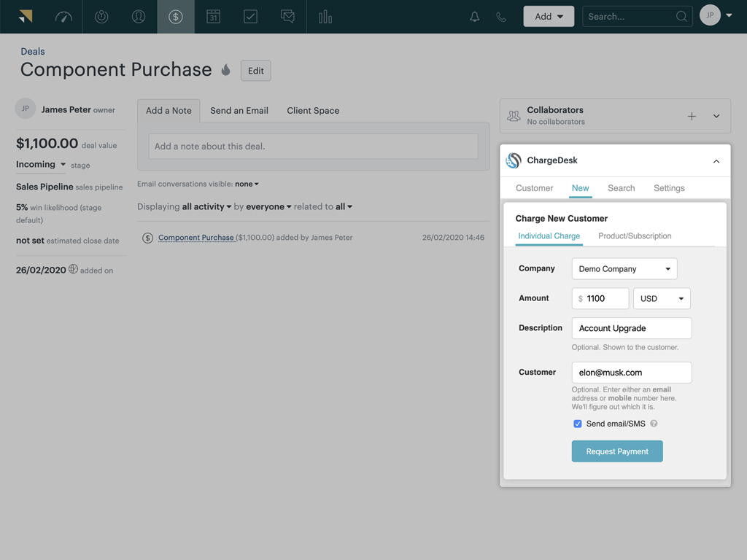Open the ChargeDesk Customer tab

pyautogui.click(x=534, y=188)
